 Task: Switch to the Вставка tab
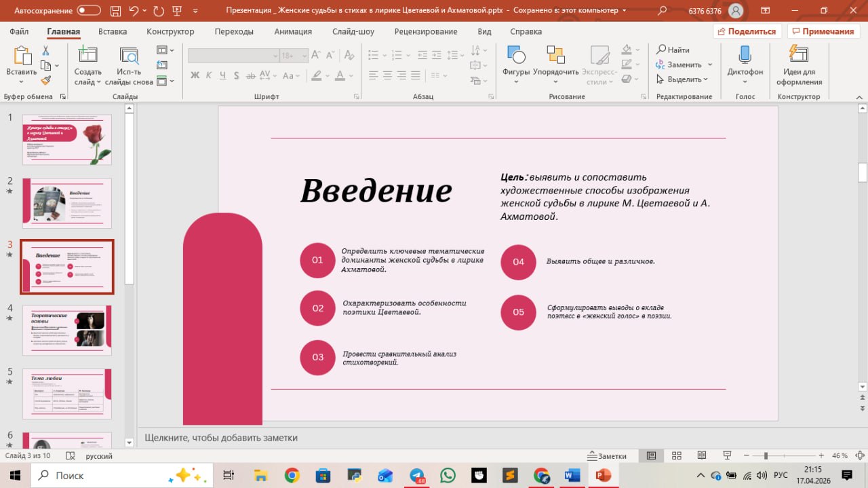click(x=113, y=31)
